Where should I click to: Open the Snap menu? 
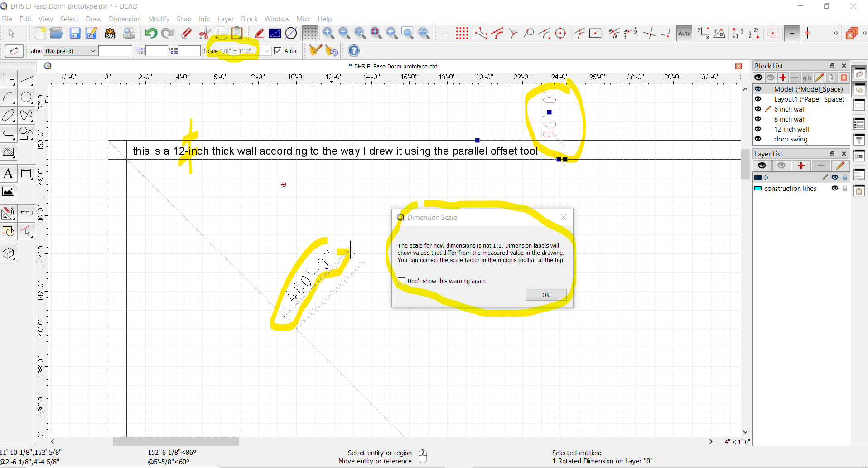tap(183, 19)
